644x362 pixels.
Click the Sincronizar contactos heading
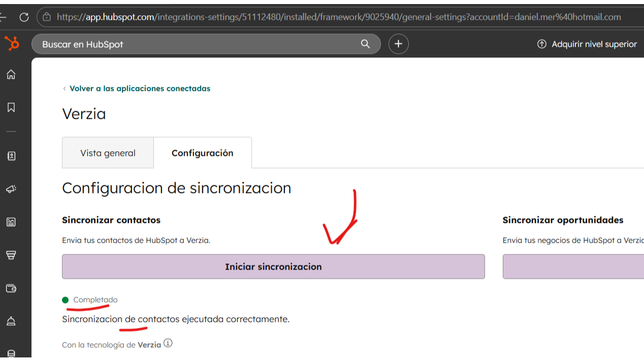[111, 220]
